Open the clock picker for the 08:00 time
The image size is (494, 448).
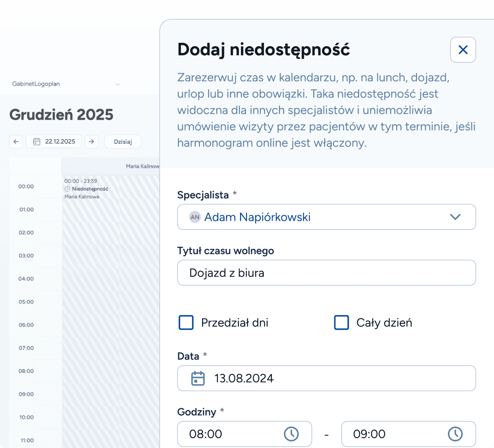291,434
